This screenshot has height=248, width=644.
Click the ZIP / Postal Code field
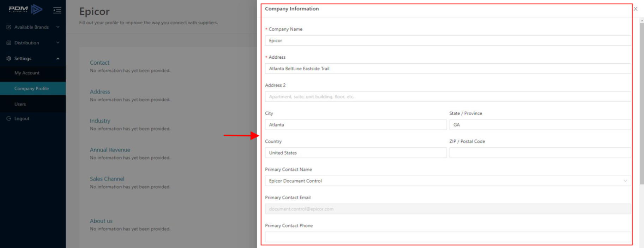pos(540,153)
